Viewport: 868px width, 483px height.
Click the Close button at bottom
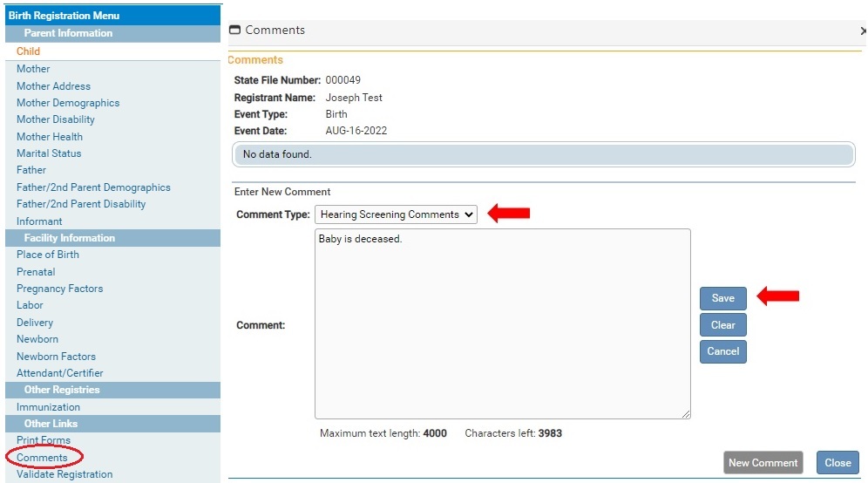837,463
